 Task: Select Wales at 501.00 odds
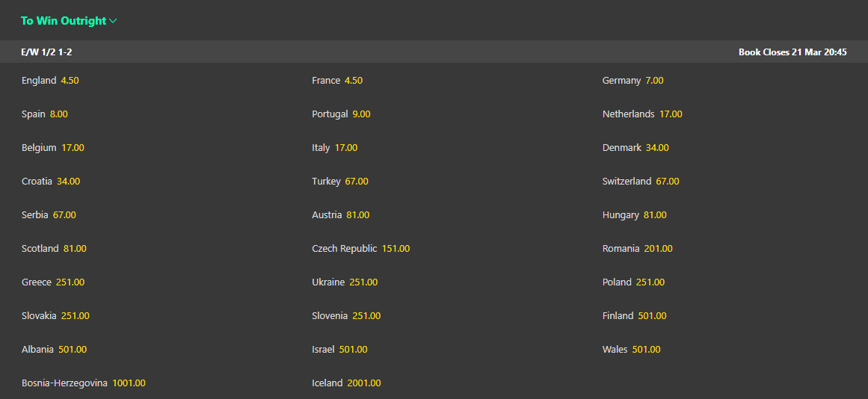[x=631, y=350]
